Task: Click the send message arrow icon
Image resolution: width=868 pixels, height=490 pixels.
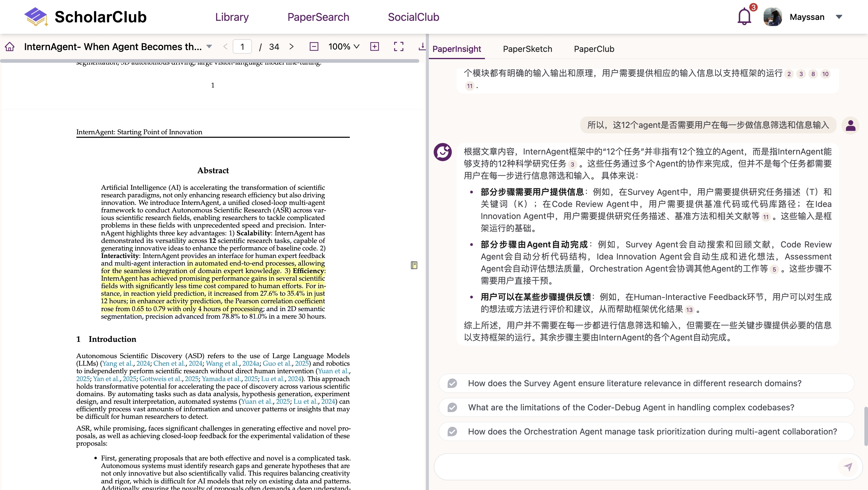Action: tap(848, 467)
